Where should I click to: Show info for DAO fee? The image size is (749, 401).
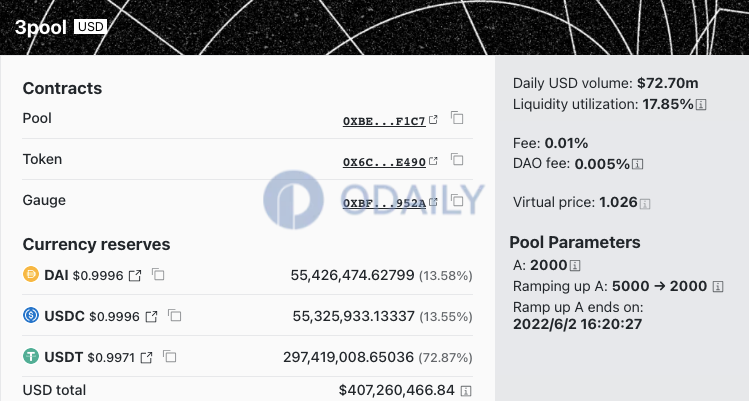637,164
